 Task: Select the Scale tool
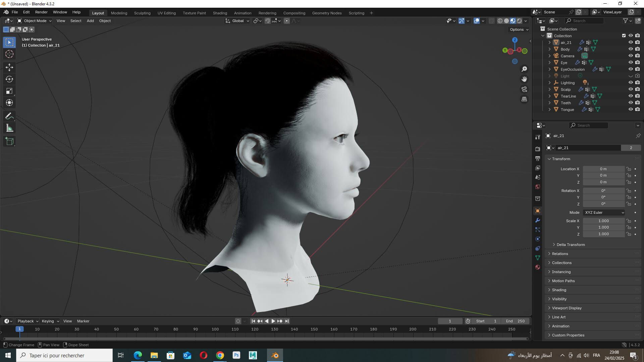(x=9, y=91)
